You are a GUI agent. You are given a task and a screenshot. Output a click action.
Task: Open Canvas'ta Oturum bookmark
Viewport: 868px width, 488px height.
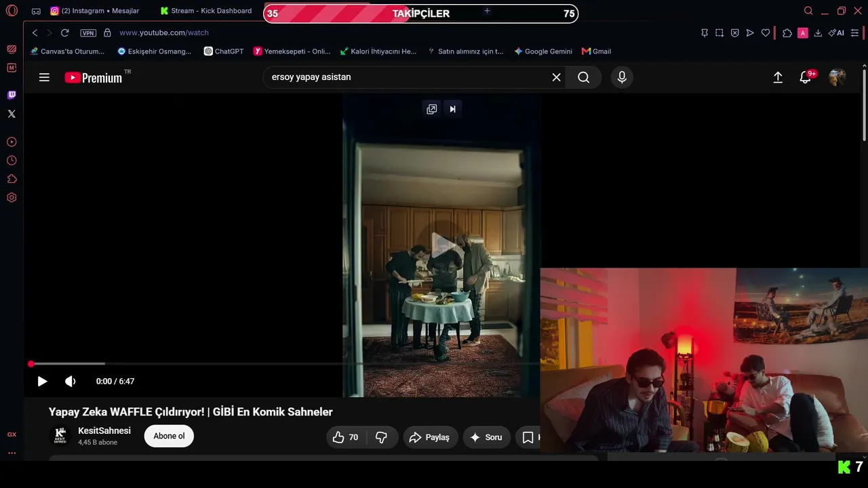(67, 51)
